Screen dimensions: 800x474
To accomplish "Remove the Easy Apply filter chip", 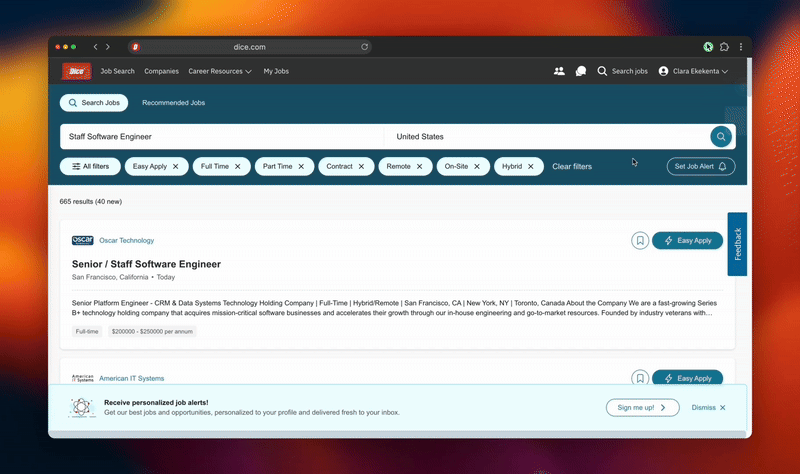I will pyautogui.click(x=176, y=166).
